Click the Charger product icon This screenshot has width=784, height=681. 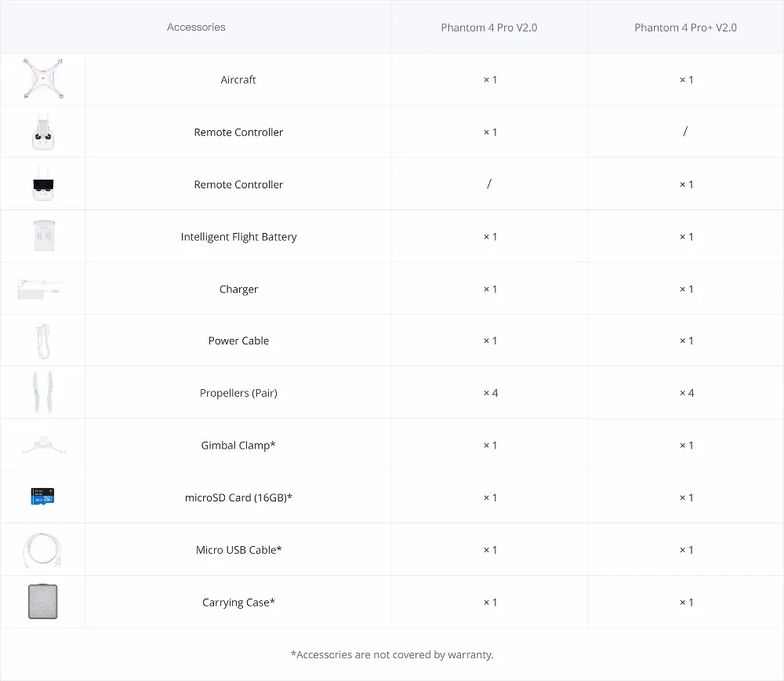[42, 290]
